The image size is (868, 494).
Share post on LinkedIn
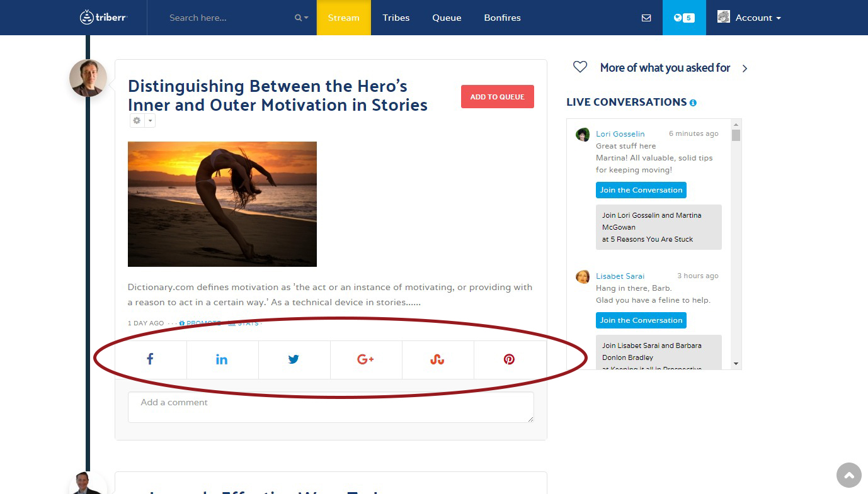(x=222, y=359)
